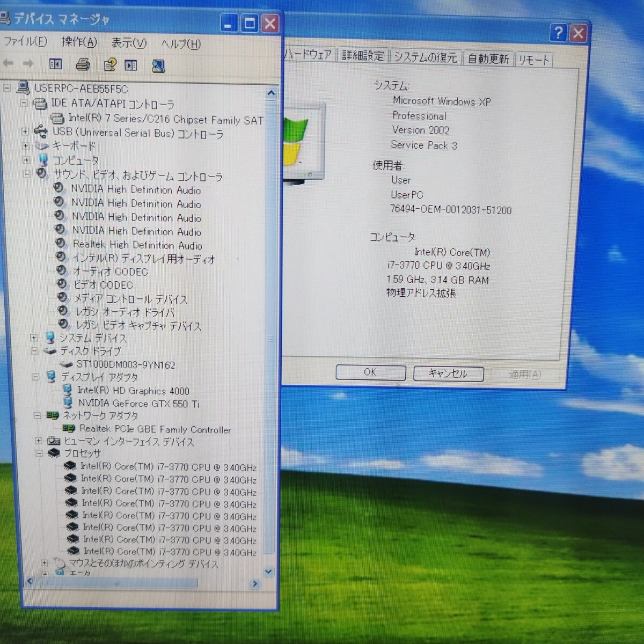Viewport: 644px width, 644px height.
Task: Click the ネットワーク アダプタ category card icon
Action: (52, 415)
